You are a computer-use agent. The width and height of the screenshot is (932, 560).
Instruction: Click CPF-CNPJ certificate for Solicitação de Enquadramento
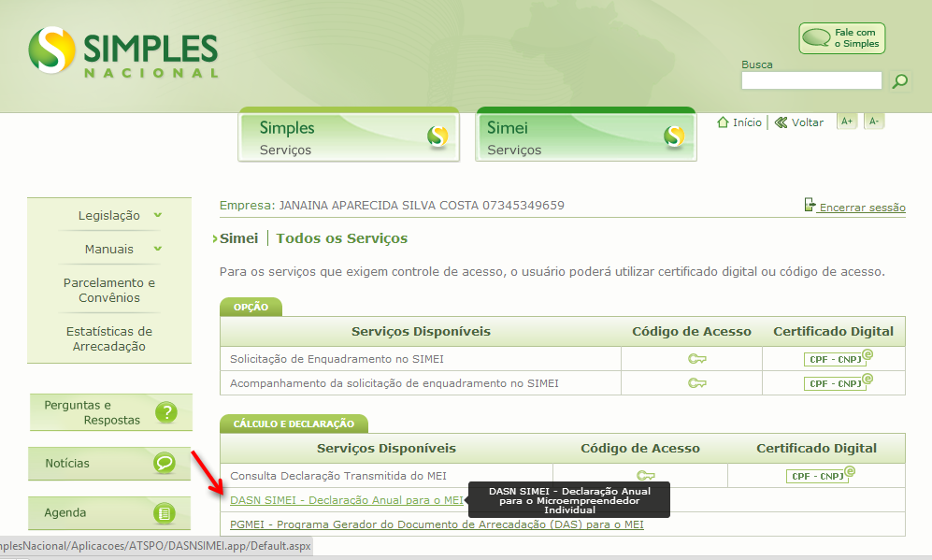click(x=839, y=358)
